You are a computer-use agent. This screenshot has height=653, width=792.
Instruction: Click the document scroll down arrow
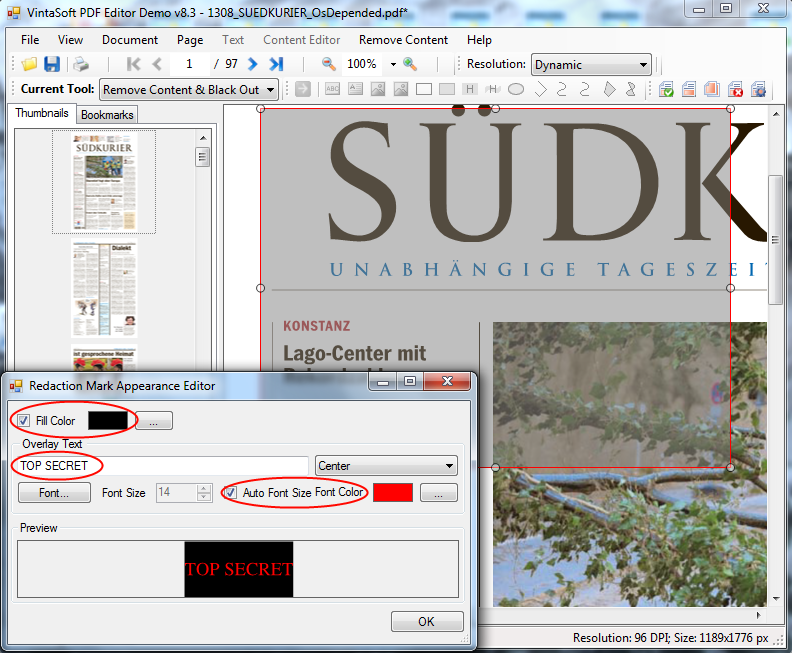775,599
